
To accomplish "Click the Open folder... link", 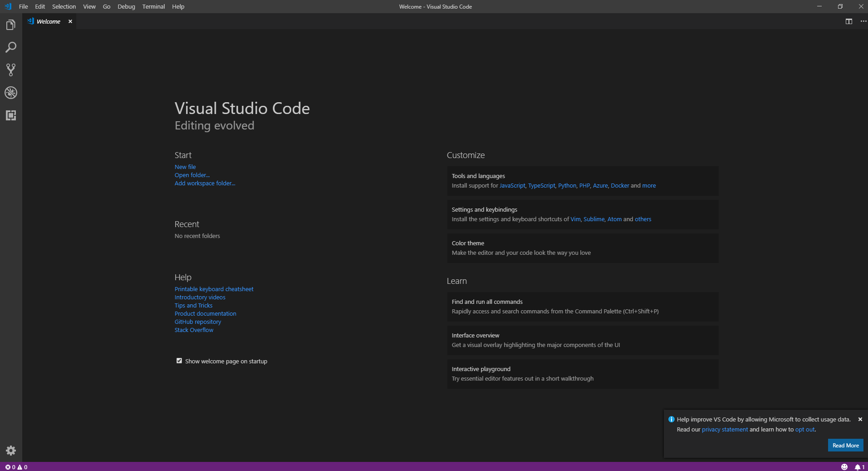I will point(192,175).
